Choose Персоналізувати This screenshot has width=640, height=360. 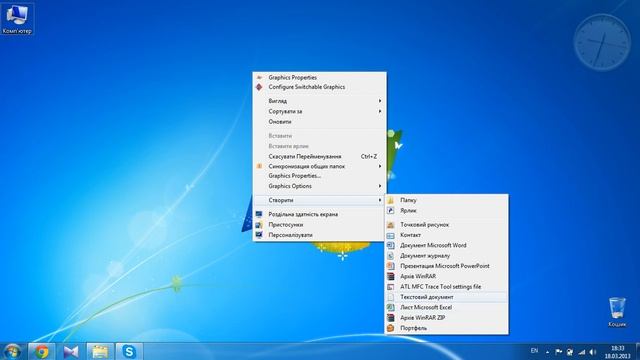pos(319,235)
